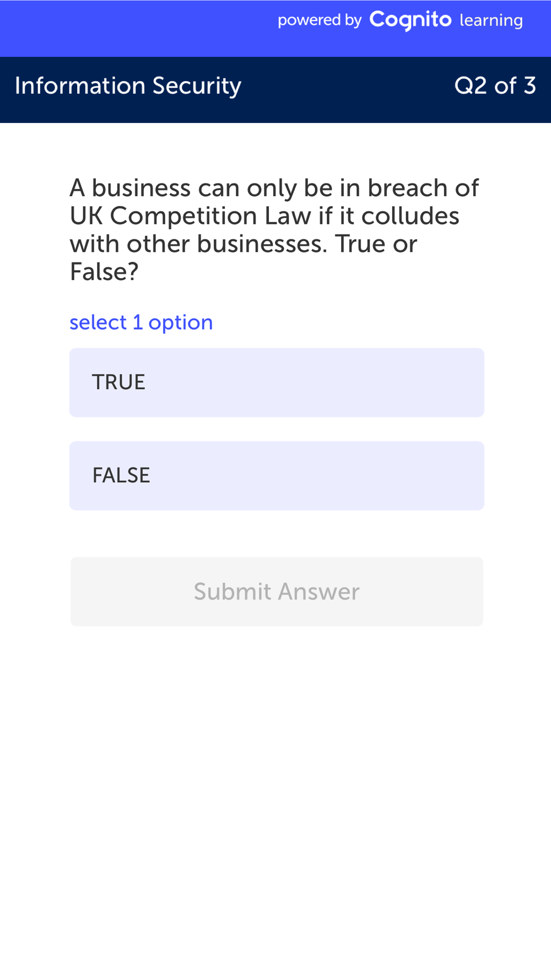Image resolution: width=551 pixels, height=980 pixels.
Task: Click the word 'Security' in the header
Action: point(197,86)
